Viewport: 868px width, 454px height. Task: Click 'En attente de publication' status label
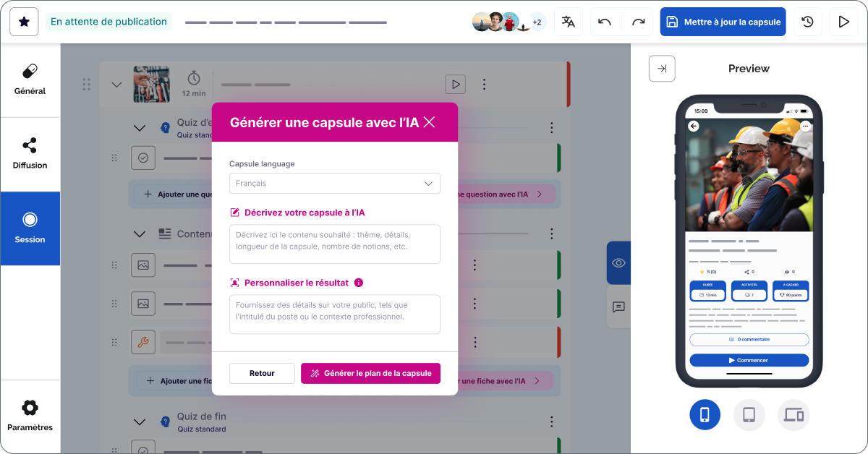(109, 22)
